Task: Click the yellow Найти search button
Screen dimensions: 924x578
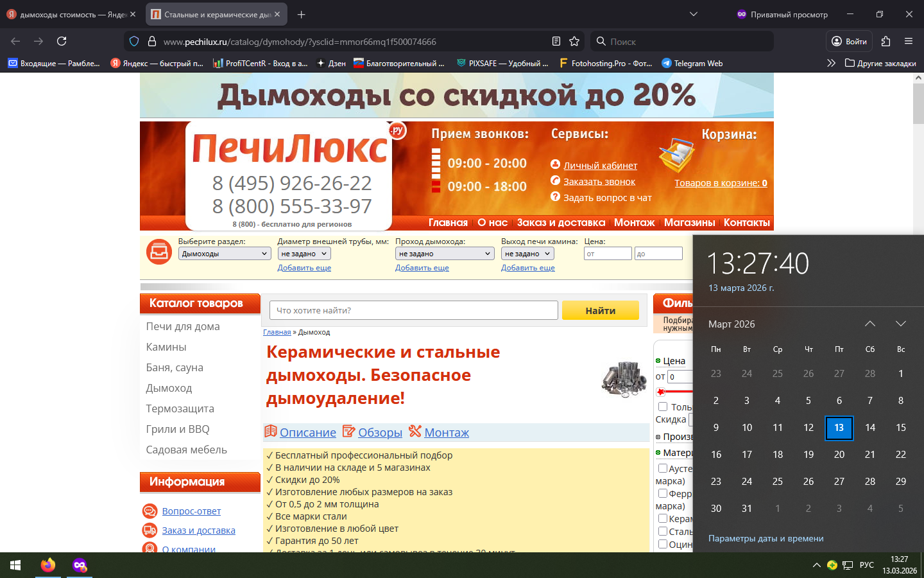Action: point(601,310)
